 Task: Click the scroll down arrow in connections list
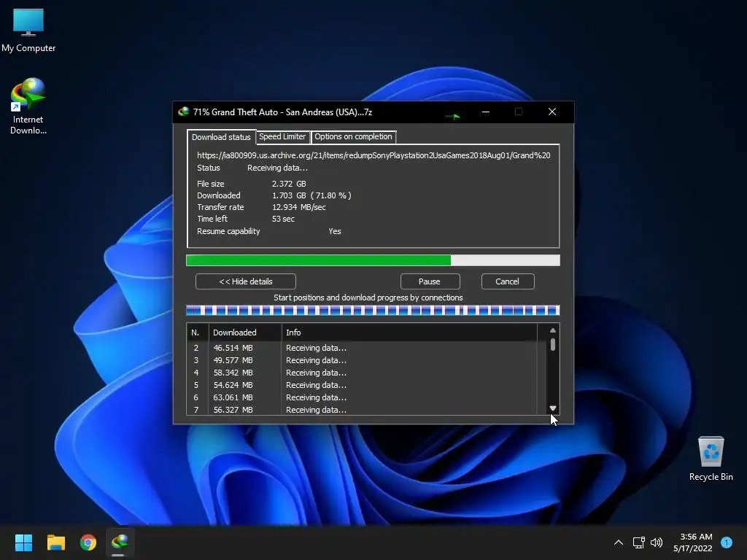pos(553,408)
